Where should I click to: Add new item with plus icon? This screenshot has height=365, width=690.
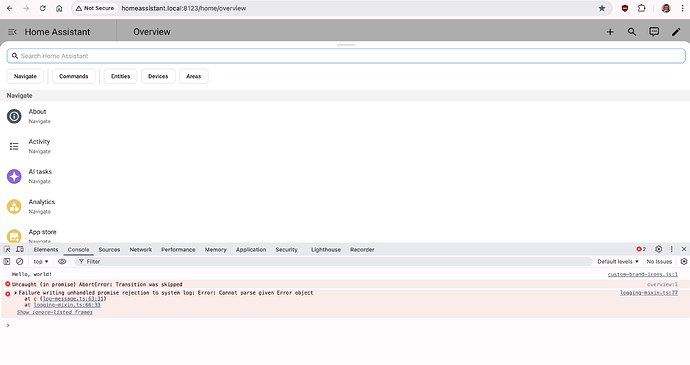point(610,32)
